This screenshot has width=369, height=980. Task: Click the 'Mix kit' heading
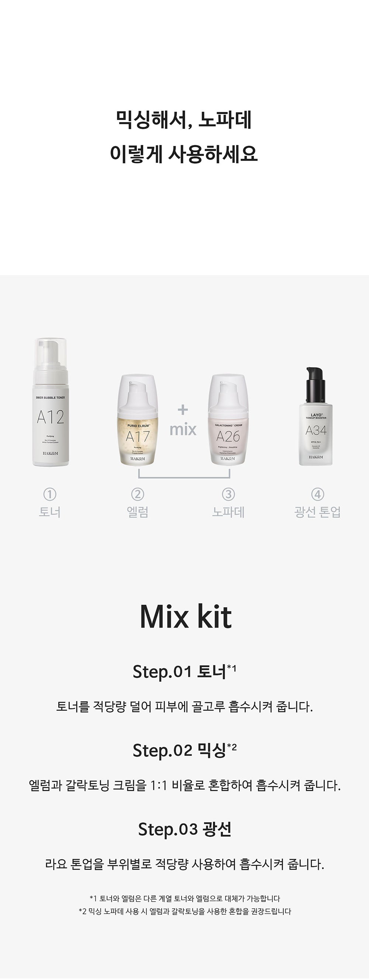click(x=186, y=616)
